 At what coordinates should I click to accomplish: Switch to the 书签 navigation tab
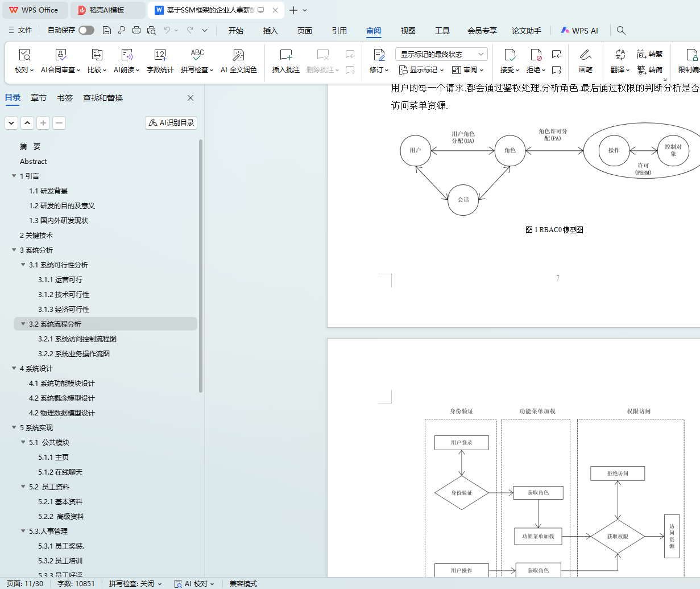(x=65, y=98)
